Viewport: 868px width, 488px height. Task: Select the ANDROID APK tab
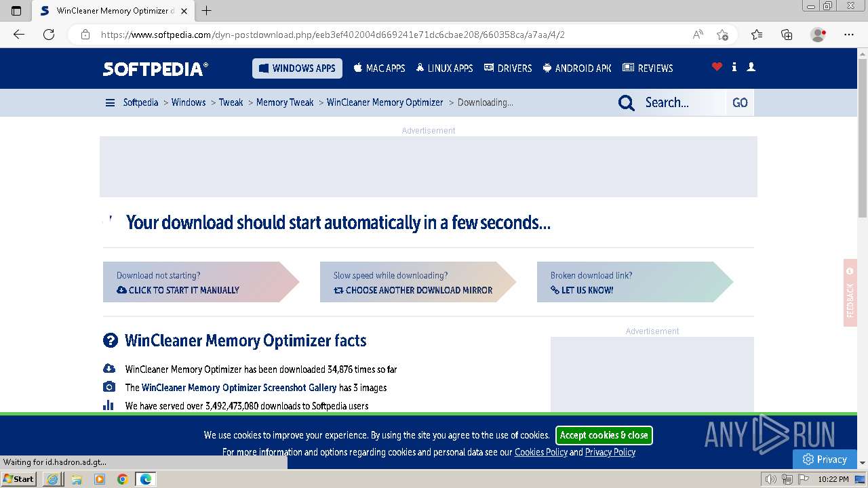click(577, 68)
